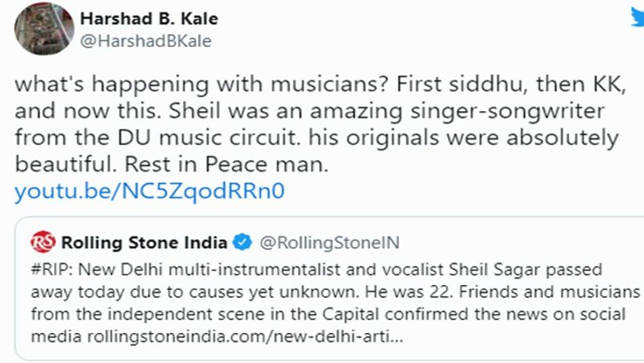Click the "Rest in Peace man." sentence
This screenshot has width=644, height=363.
click(226, 164)
